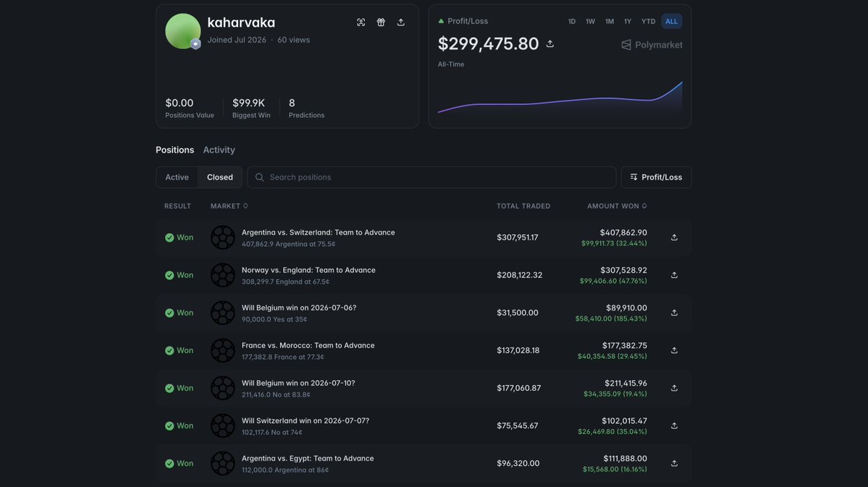Click the scan/QR icon next to kaharvaka
Image resolution: width=868 pixels, height=487 pixels.
click(x=361, y=22)
